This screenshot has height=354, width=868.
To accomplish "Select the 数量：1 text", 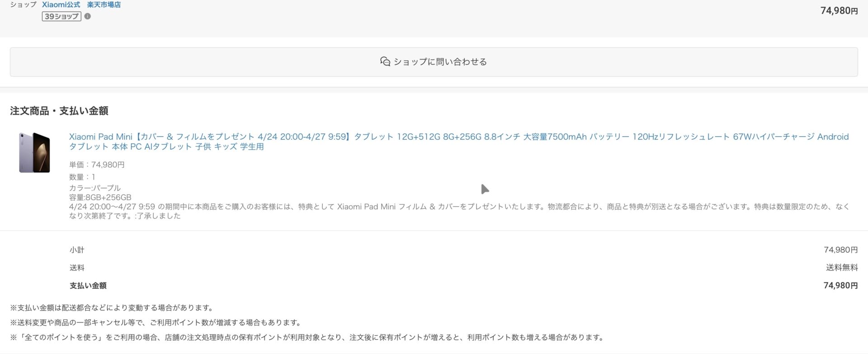I will pyautogui.click(x=82, y=177).
